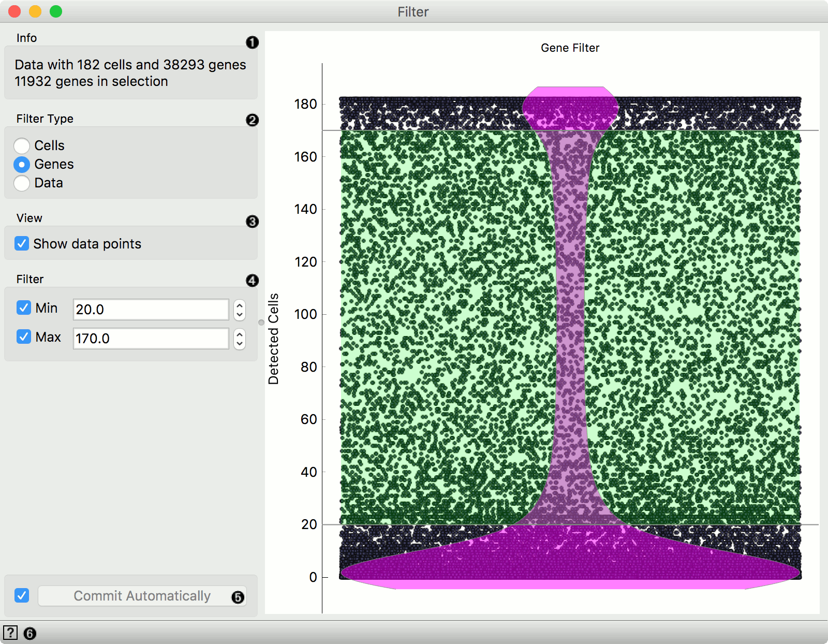The image size is (828, 644).
Task: Select the Cells filter type
Action: tap(22, 145)
